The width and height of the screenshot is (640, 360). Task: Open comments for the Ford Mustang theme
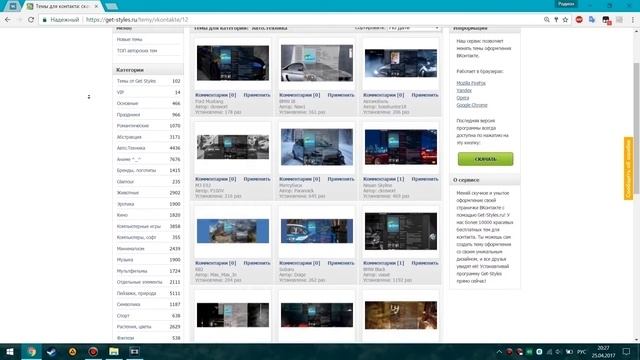[216, 95]
